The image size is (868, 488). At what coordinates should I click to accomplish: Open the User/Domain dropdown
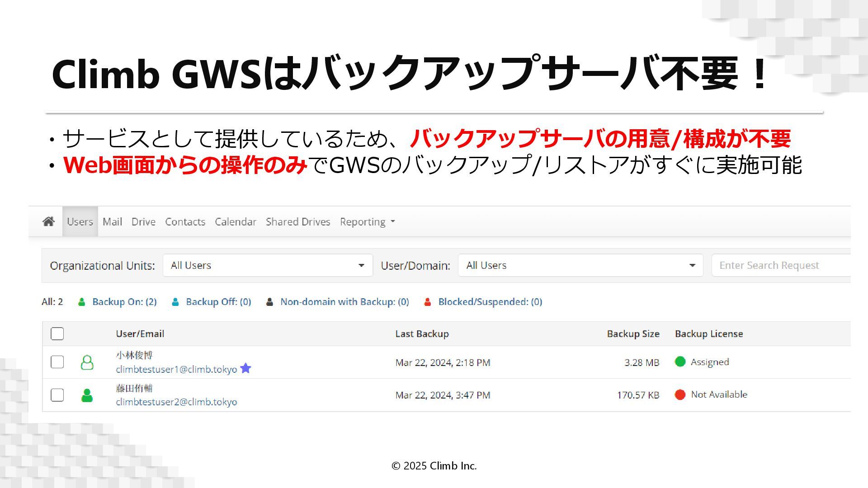580,265
